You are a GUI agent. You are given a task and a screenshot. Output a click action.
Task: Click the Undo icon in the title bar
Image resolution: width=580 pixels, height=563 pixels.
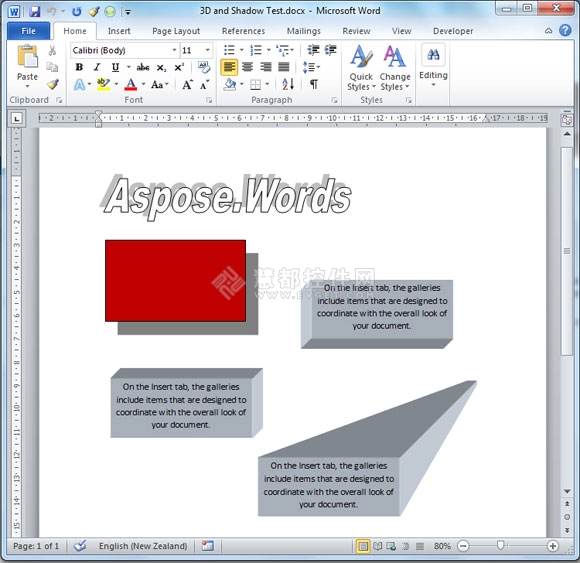point(51,11)
